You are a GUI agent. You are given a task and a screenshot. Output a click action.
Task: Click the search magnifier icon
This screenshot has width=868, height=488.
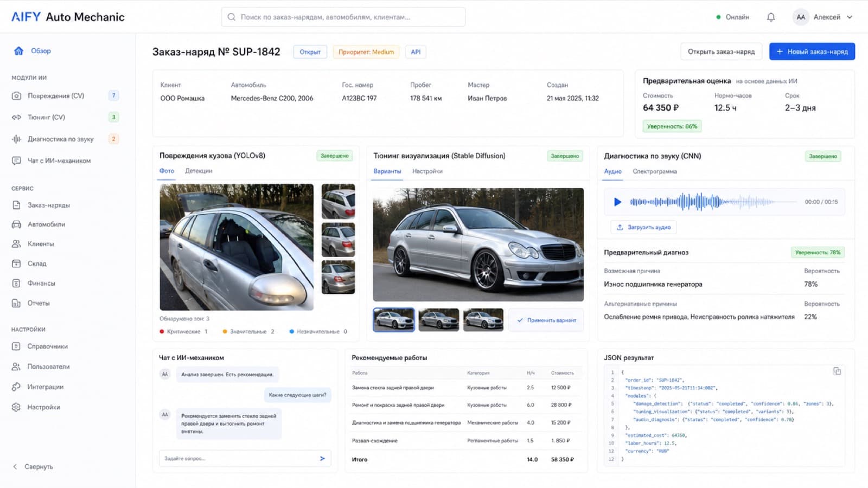pyautogui.click(x=232, y=17)
